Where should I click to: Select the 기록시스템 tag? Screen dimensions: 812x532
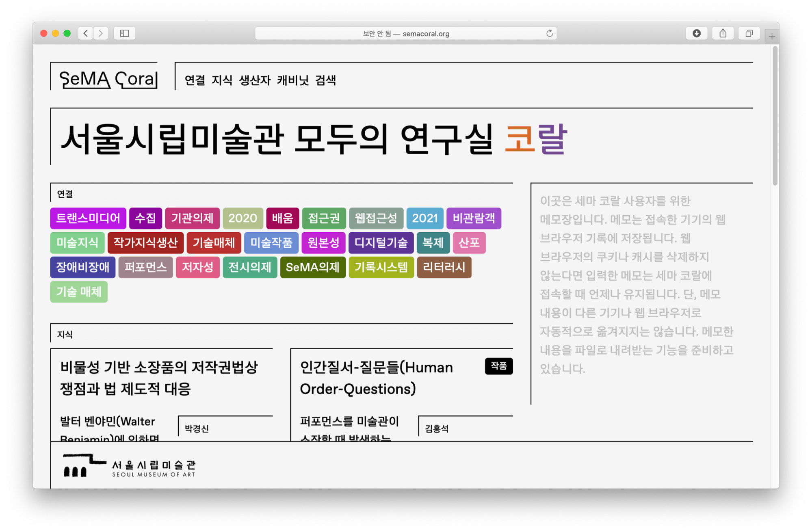point(381,267)
